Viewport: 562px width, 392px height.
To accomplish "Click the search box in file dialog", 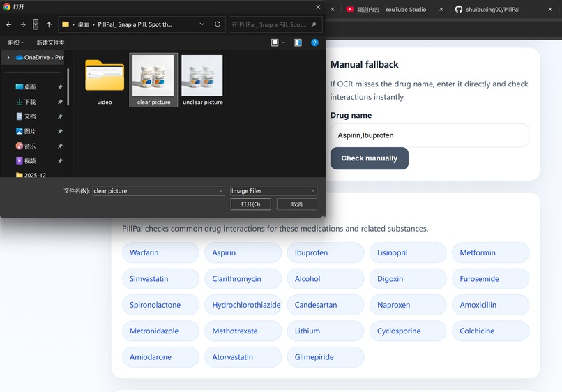I will [x=275, y=24].
